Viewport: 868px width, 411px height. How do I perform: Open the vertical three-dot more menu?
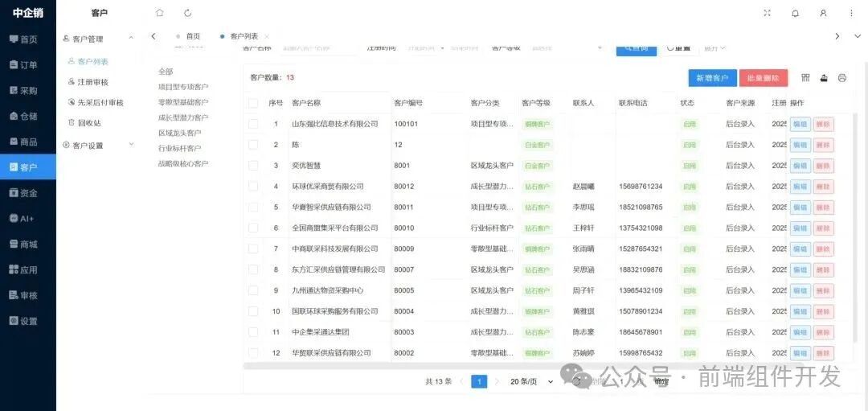[x=851, y=13]
